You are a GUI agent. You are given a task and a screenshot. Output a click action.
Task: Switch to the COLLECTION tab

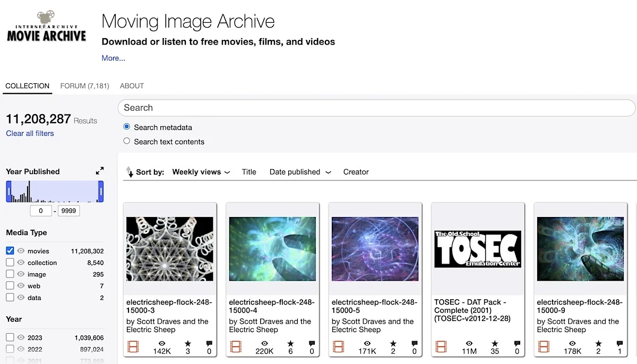(28, 86)
